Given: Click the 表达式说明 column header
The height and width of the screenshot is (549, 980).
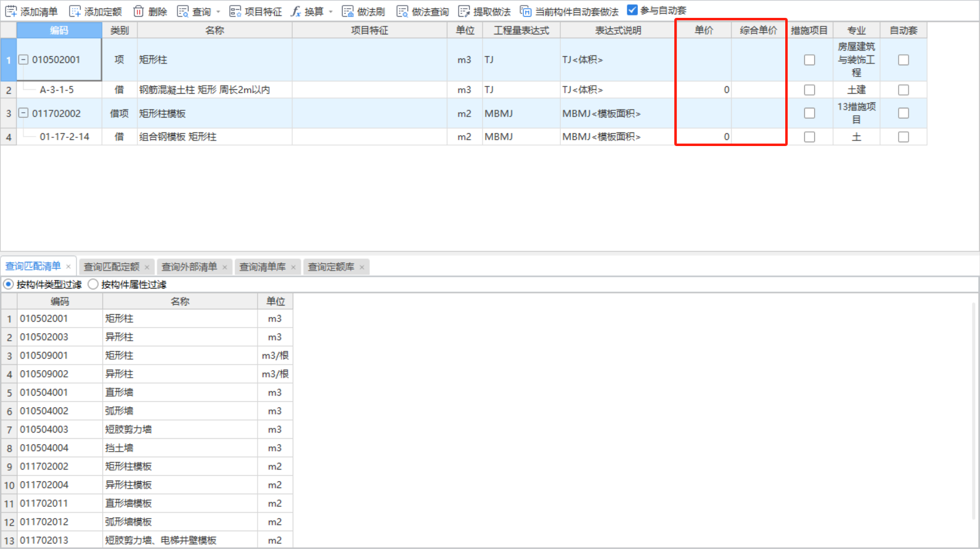Looking at the screenshot, I should pyautogui.click(x=618, y=30).
